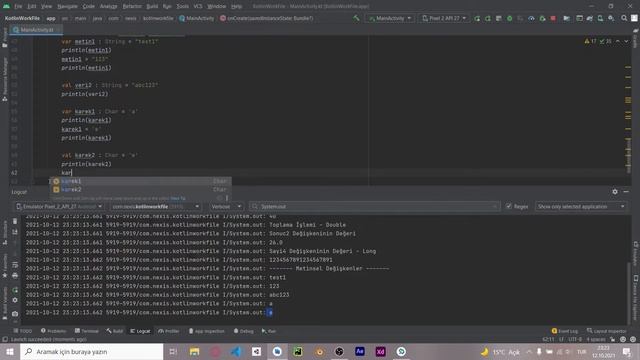Open the File menu
This screenshot has height=360, width=640.
[18, 6]
